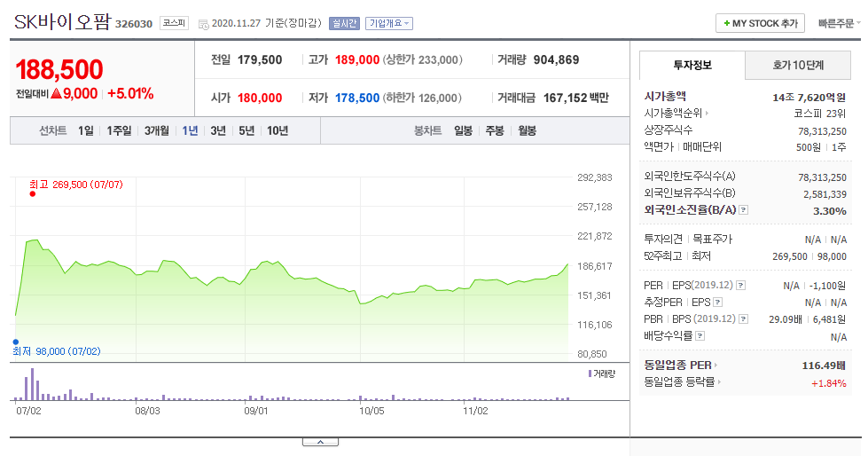868x456 pixels.
Task: Click the 최고 269,500 red dot marker
Action: [33, 194]
